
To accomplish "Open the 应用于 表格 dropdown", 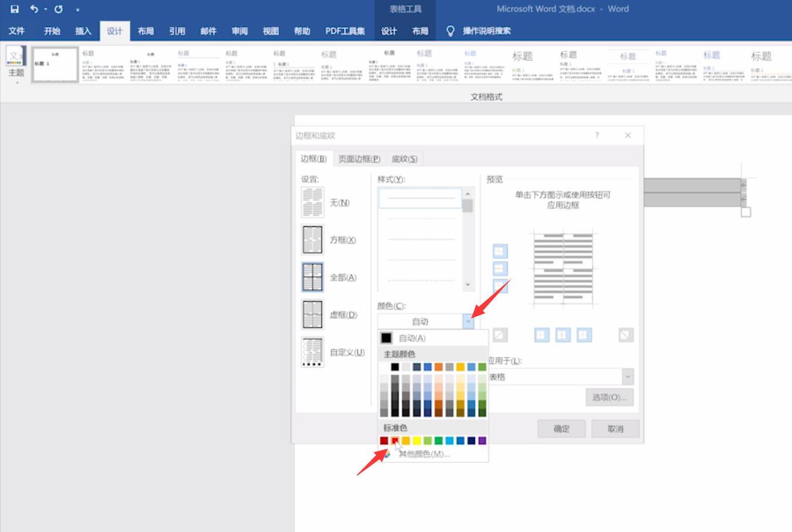I will tap(628, 377).
